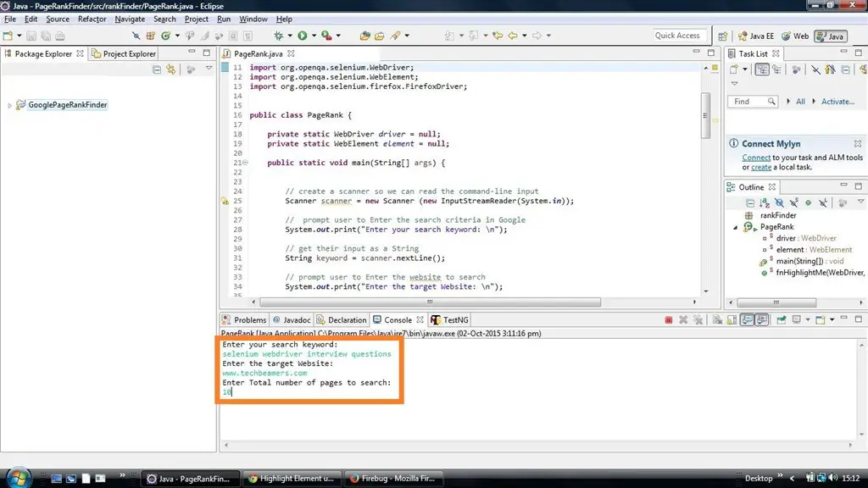Open the Refactor menu
This screenshot has width=868, height=488.
point(92,19)
